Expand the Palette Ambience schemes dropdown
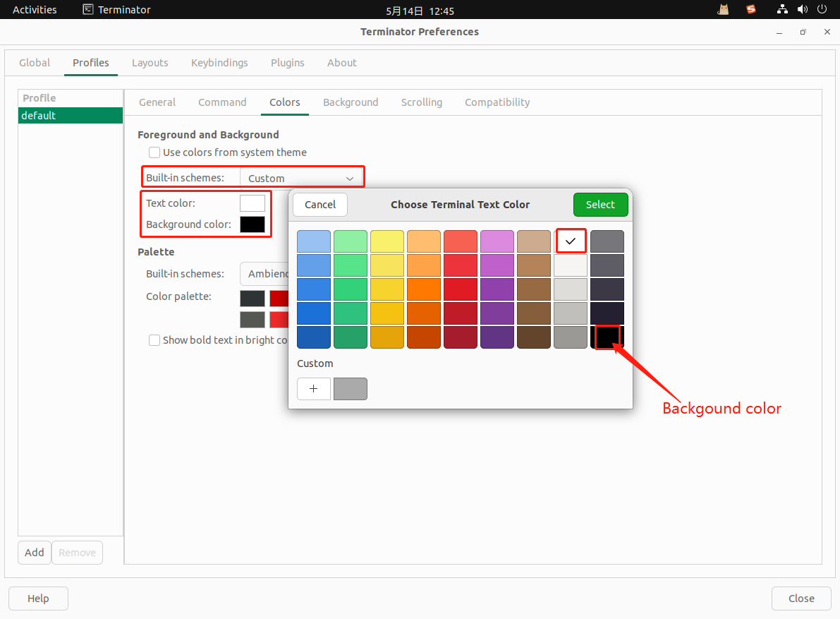840x619 pixels. click(264, 274)
